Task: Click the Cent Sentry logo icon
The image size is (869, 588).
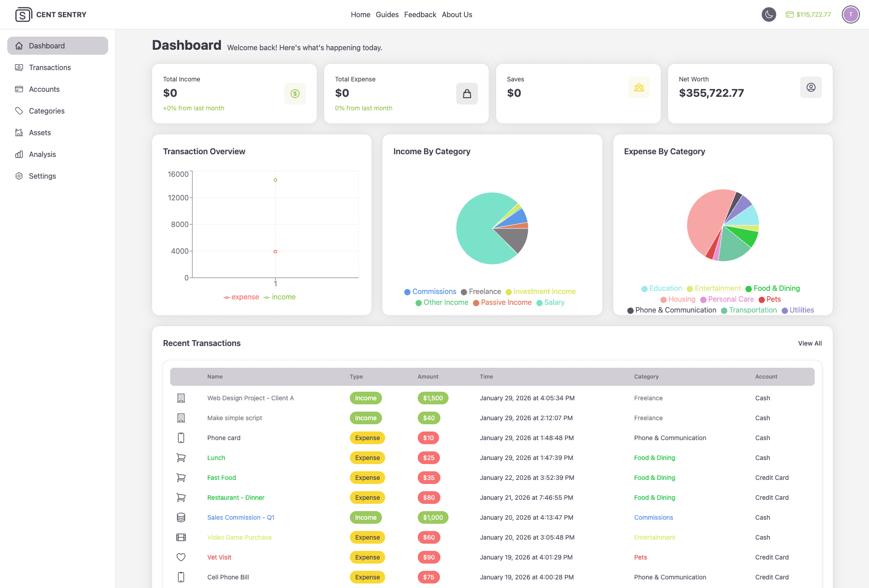Action: 24,14
